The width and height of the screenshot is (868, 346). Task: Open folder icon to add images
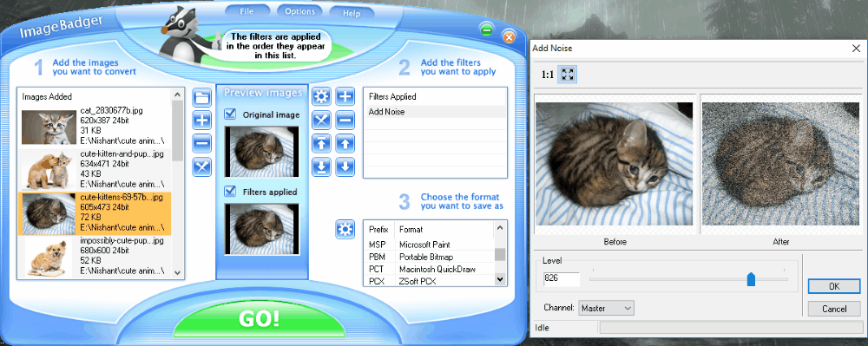[202, 98]
